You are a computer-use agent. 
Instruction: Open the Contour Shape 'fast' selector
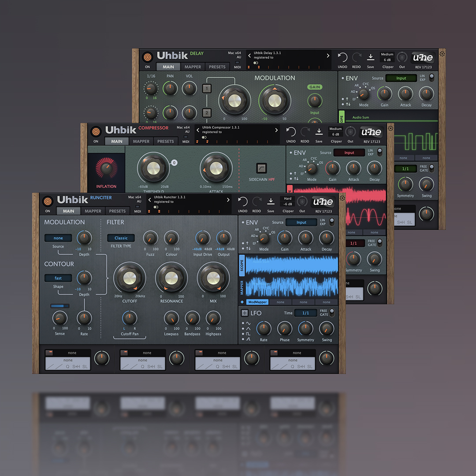58,278
